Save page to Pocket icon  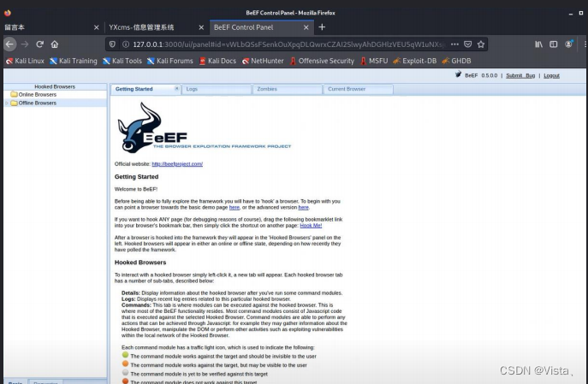tap(467, 44)
